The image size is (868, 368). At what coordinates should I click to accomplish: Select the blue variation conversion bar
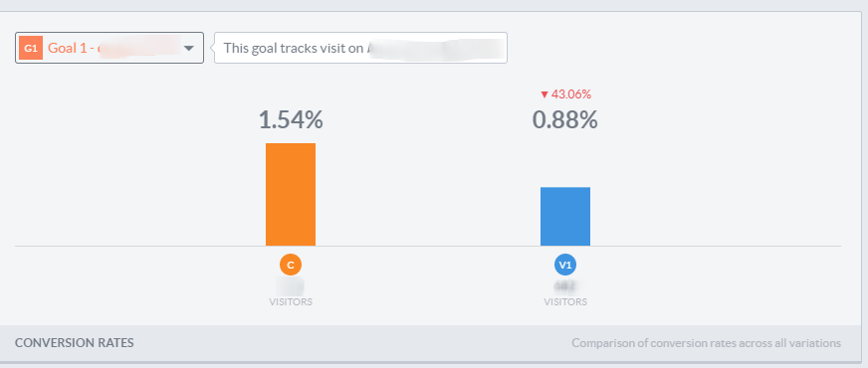click(565, 217)
